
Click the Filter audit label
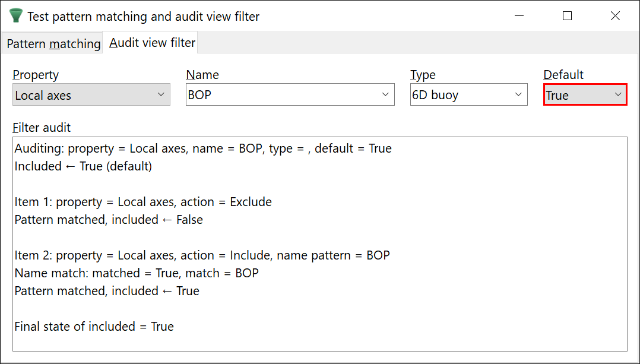42,127
